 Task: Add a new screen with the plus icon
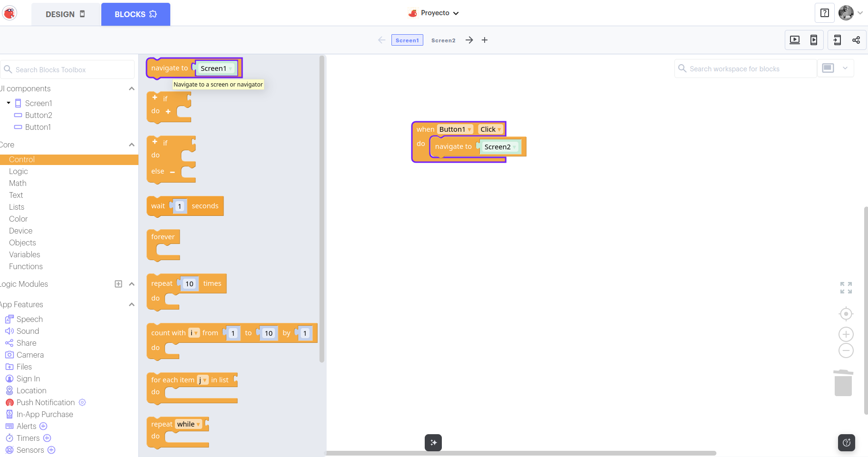pyautogui.click(x=484, y=40)
